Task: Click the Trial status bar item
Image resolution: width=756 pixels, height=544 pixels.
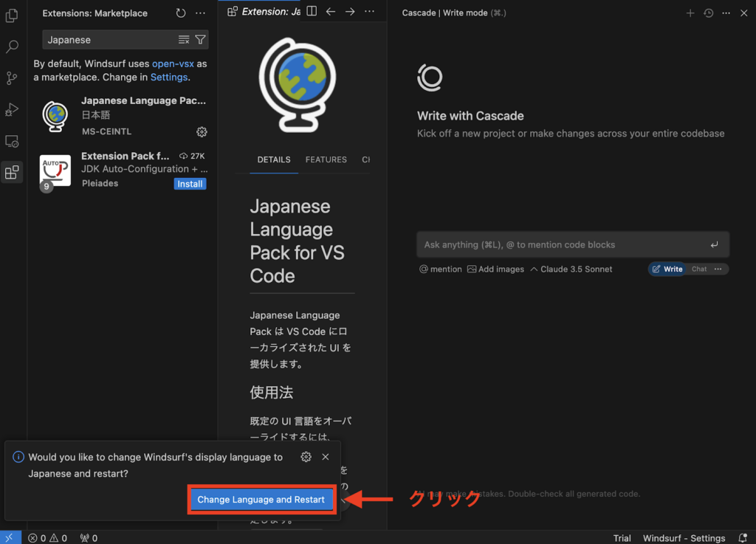Action: tap(622, 538)
